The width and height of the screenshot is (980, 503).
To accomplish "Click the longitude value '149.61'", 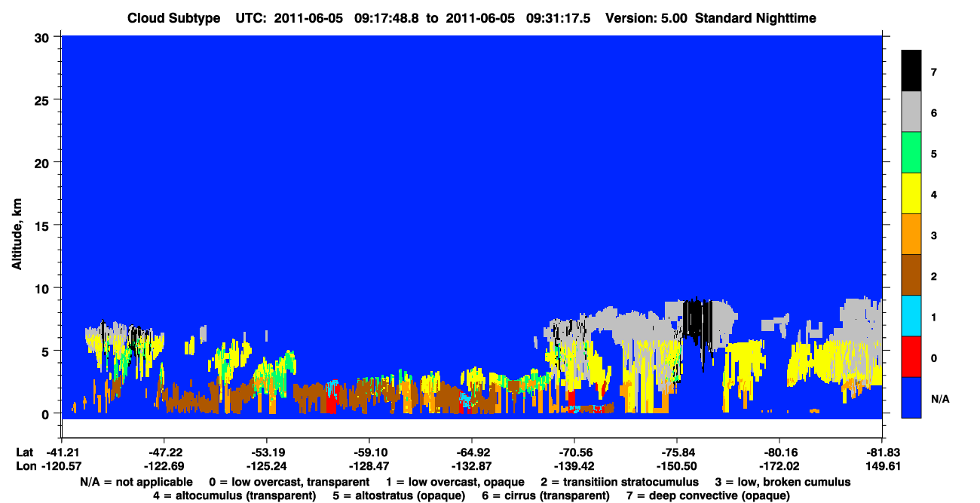I will point(882,466).
